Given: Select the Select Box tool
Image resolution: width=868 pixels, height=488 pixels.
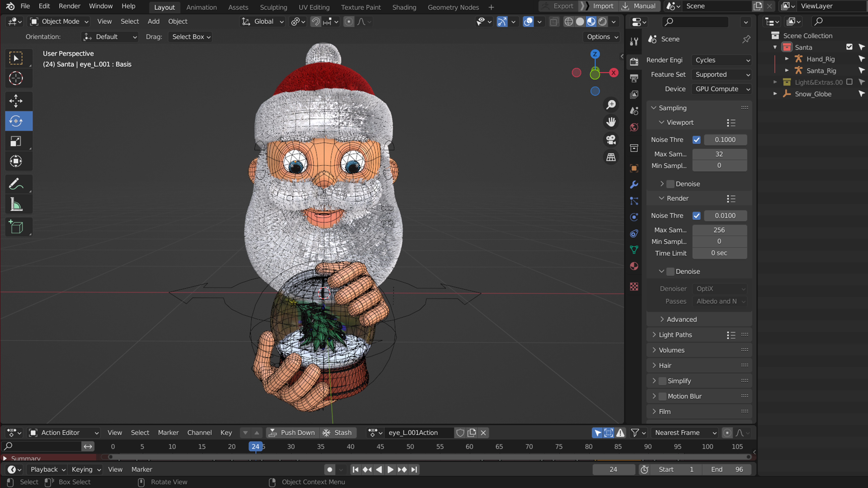Looking at the screenshot, I should [x=16, y=58].
